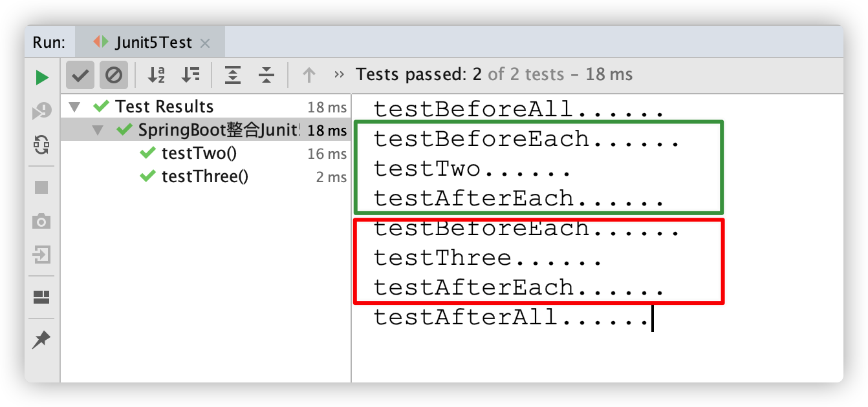Toggle Show Passed checkmark button

80,76
